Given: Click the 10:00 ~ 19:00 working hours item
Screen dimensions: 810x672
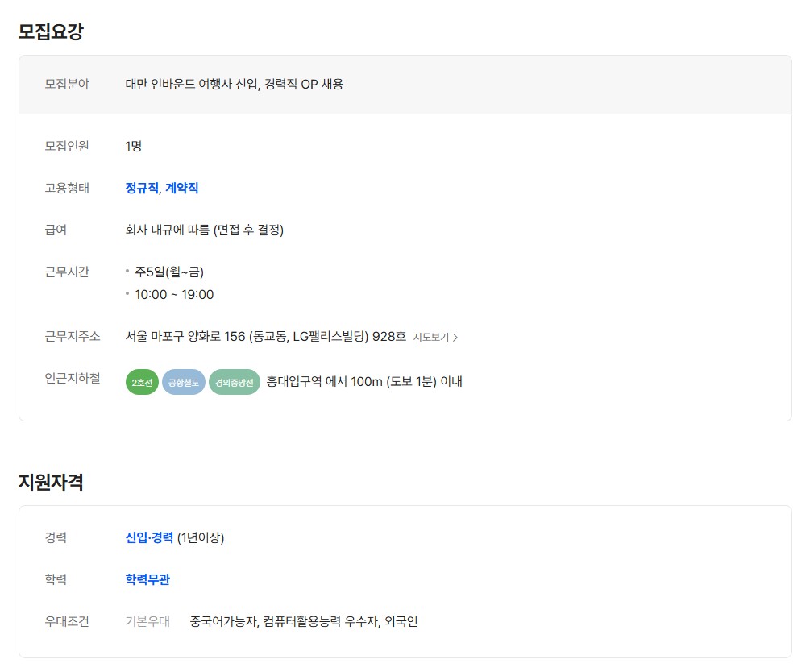Looking at the screenshot, I should tap(174, 294).
